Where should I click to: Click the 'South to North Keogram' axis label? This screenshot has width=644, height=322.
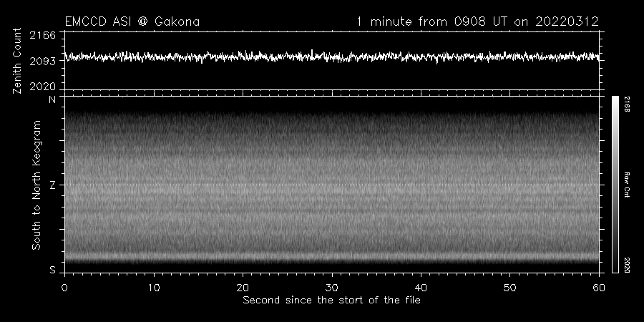pyautogui.click(x=36, y=185)
